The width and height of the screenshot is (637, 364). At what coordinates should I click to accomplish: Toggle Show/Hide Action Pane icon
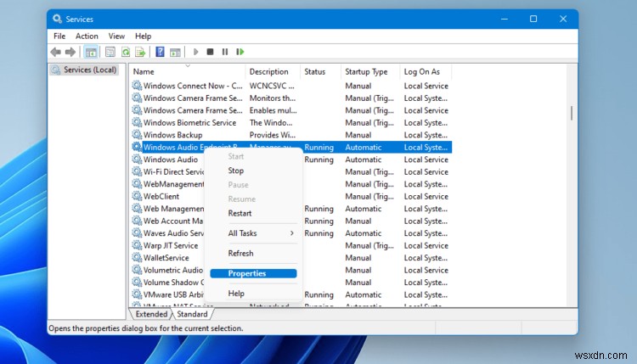pos(175,52)
